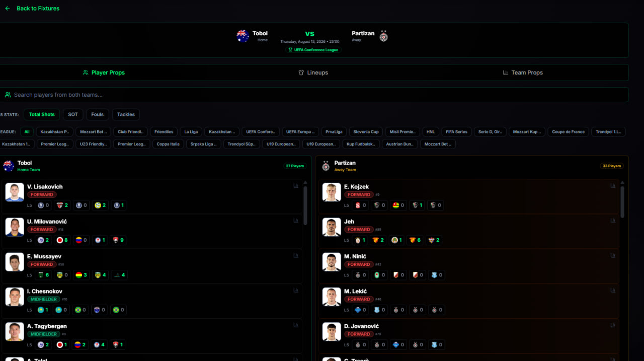Image resolution: width=644 pixels, height=361 pixels.
Task: Open the stats chart icon for M. Lekić
Action: tap(613, 290)
